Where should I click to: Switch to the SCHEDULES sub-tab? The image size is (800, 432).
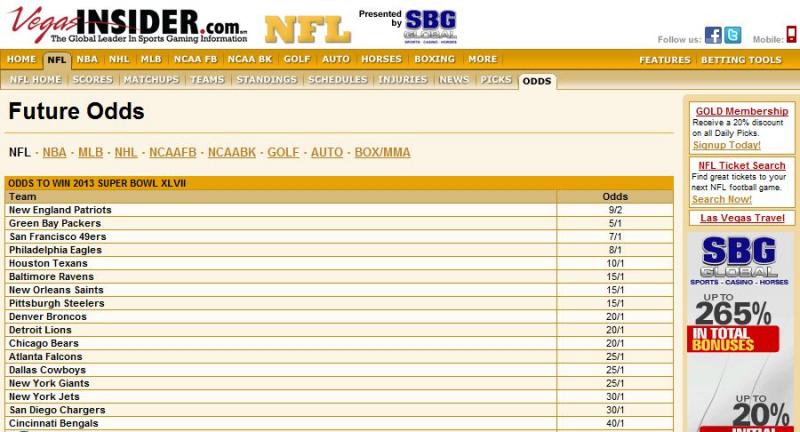pos(337,80)
